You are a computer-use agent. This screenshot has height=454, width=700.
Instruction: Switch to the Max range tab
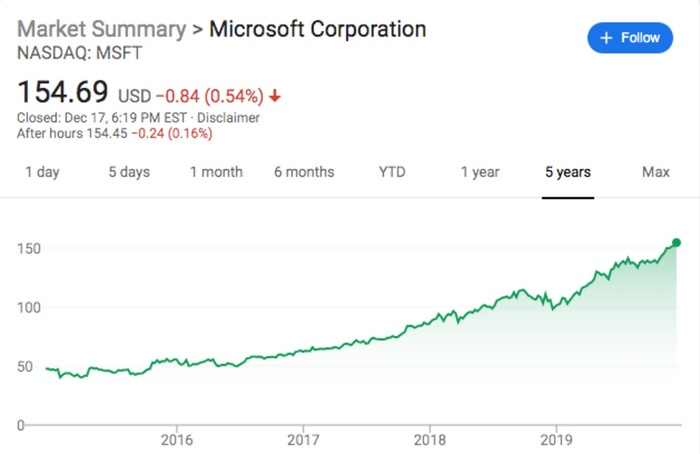coord(656,172)
